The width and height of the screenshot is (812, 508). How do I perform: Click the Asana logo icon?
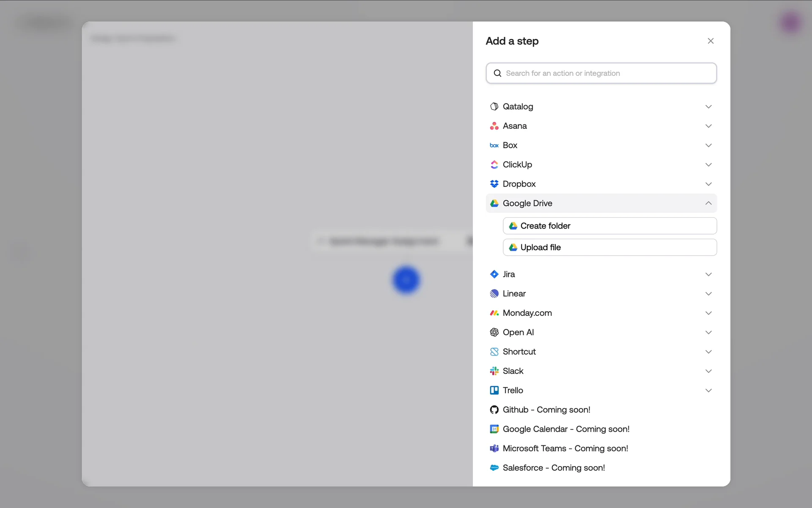coord(494,126)
